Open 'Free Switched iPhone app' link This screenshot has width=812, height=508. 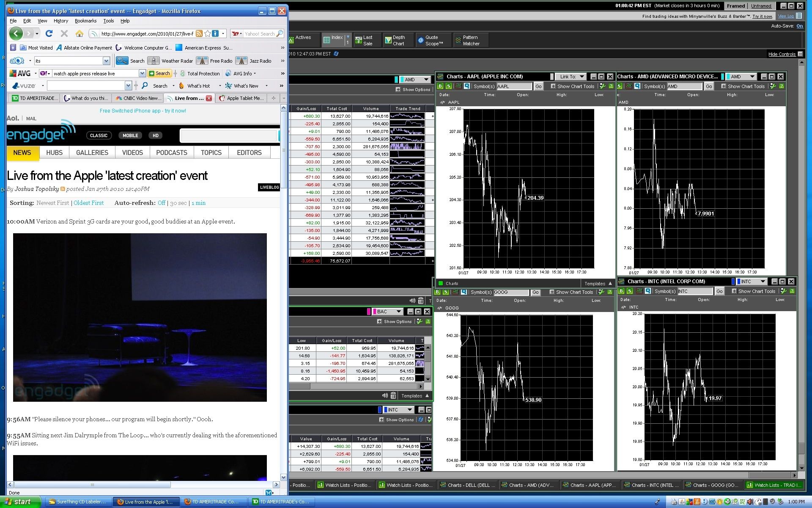[x=143, y=111]
